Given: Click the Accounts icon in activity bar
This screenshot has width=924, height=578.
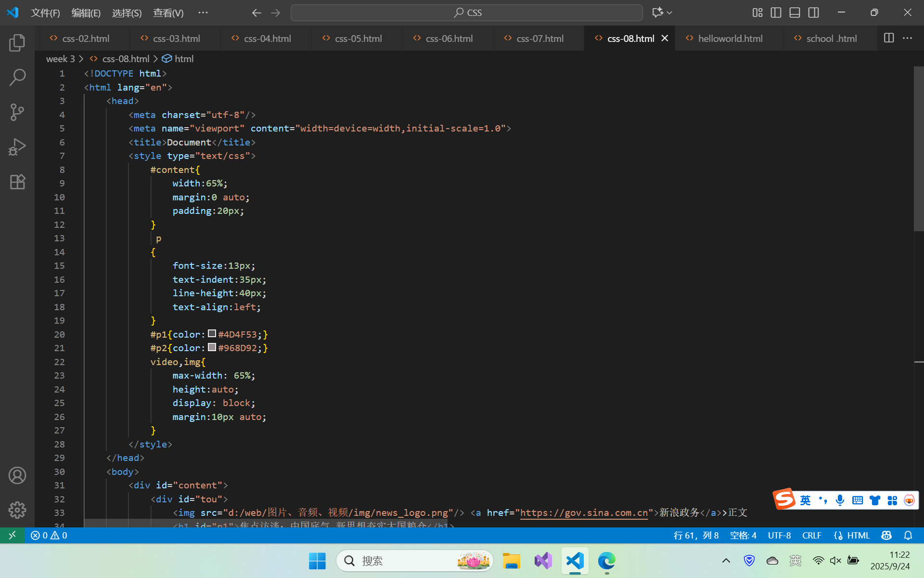Looking at the screenshot, I should (17, 475).
